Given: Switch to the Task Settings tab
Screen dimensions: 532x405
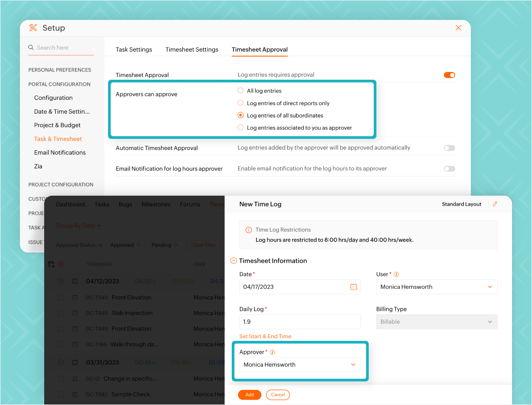Looking at the screenshot, I should click(134, 50).
